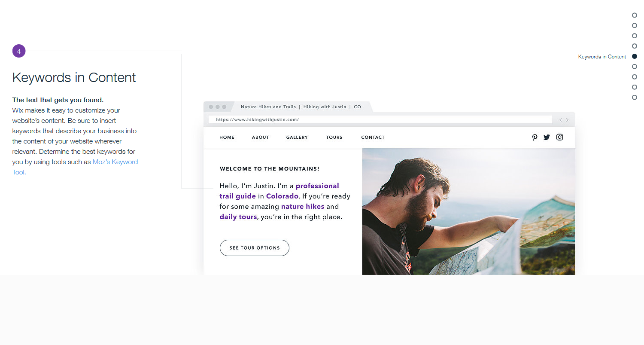Click the back arrow in the mock browser
Image resolution: width=644 pixels, height=345 pixels.
(561, 120)
